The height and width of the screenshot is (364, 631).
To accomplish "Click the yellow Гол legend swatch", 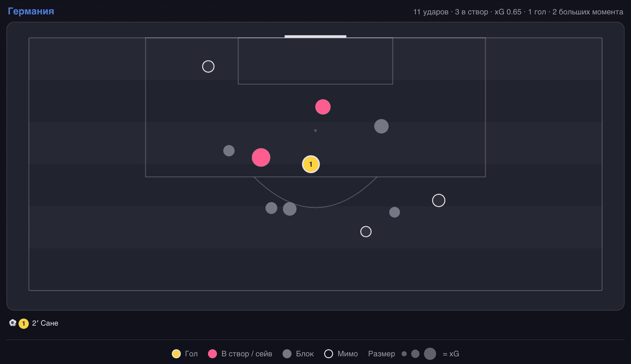I will tap(176, 354).
